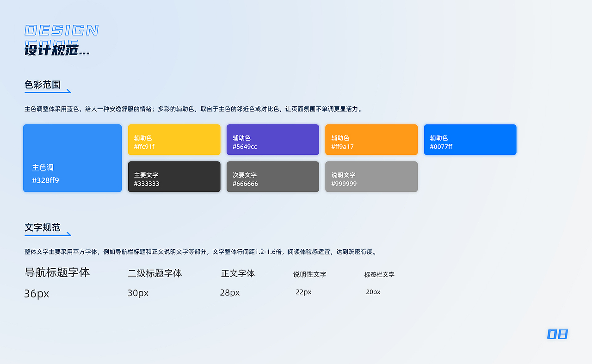The width and height of the screenshot is (592, 364).
Task: Click the 色彩范围 section heading
Action: 42,85
